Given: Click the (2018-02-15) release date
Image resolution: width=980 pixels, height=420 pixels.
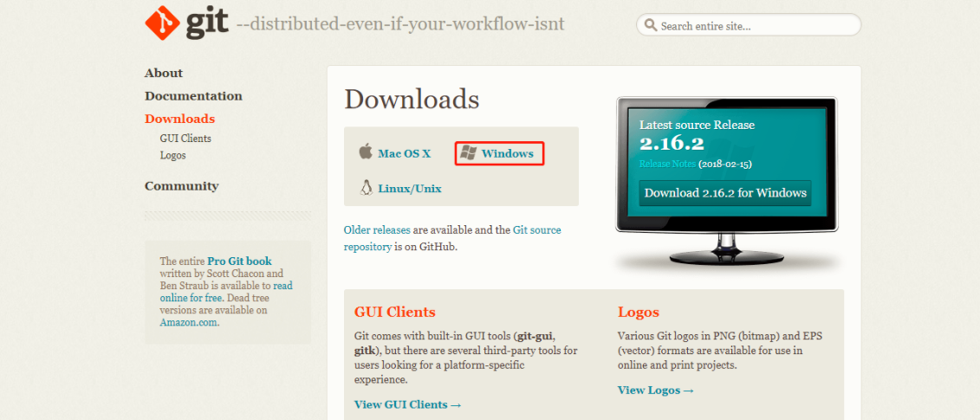Looking at the screenshot, I should [725, 164].
